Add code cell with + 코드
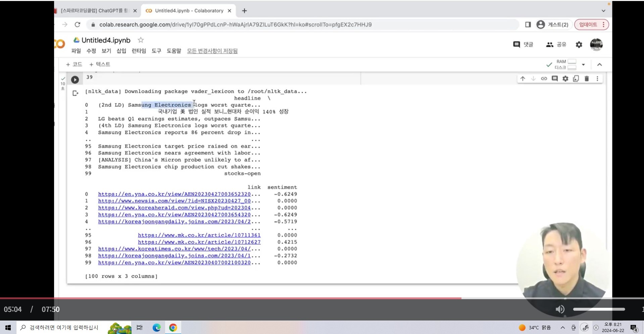 point(74,64)
